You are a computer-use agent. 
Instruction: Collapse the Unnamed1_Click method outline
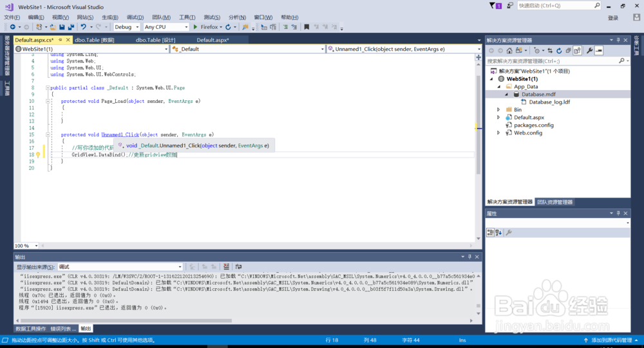48,134
